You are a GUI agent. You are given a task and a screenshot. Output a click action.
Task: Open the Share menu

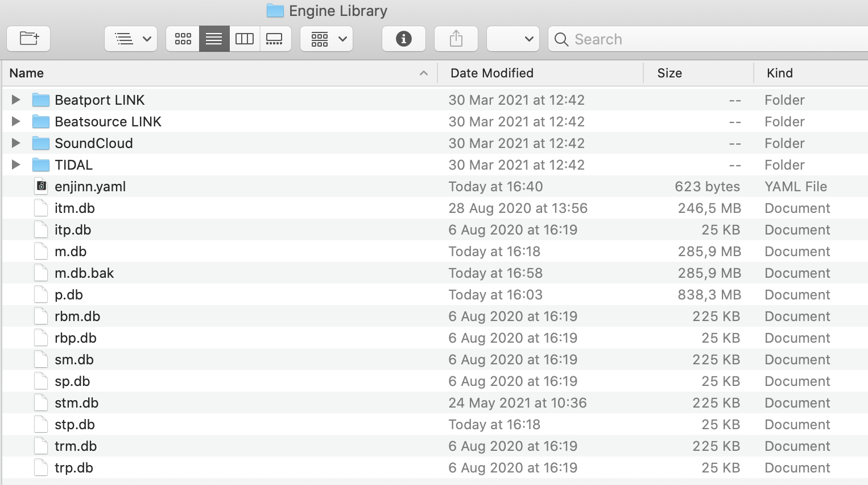[x=456, y=39]
